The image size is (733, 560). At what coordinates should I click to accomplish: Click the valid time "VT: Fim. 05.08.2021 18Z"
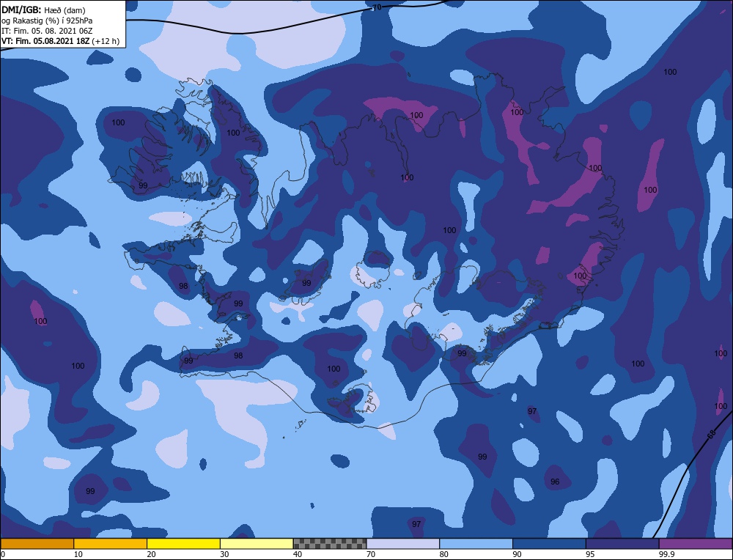tap(45, 41)
